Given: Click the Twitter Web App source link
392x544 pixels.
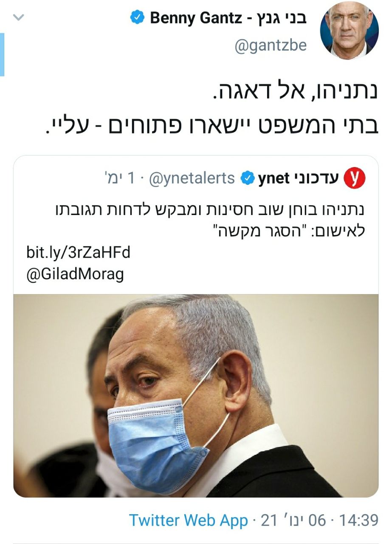Looking at the screenshot, I should coord(189,520).
